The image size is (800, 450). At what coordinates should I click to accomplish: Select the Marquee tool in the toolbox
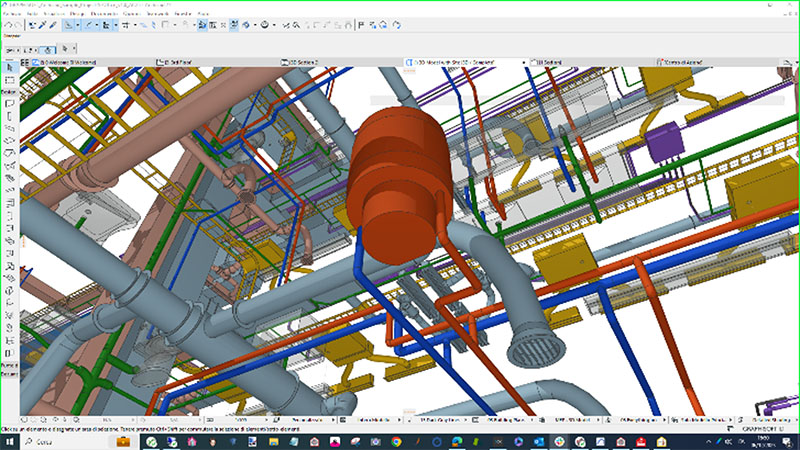click(10, 78)
